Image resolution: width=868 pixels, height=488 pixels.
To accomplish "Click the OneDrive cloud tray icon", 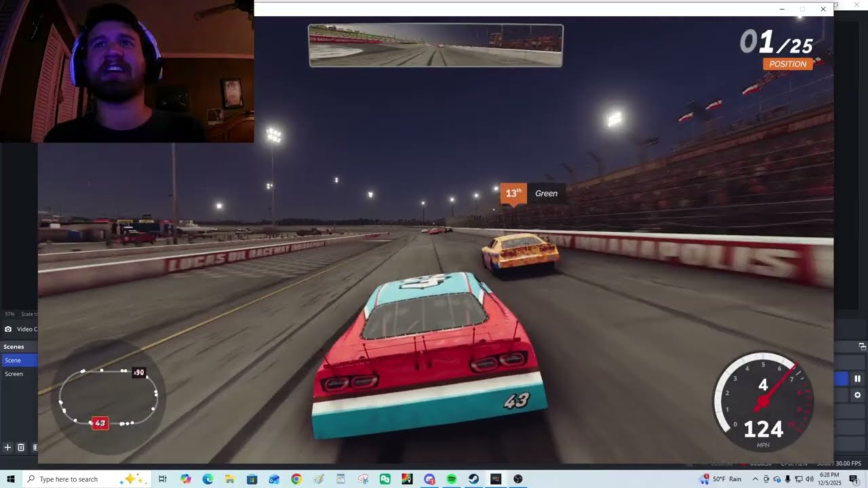I will (777, 479).
